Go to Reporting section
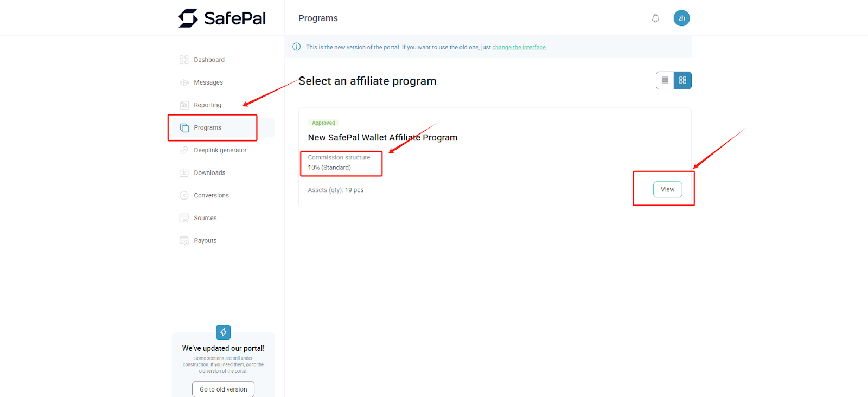This screenshot has width=868, height=397. point(207,105)
